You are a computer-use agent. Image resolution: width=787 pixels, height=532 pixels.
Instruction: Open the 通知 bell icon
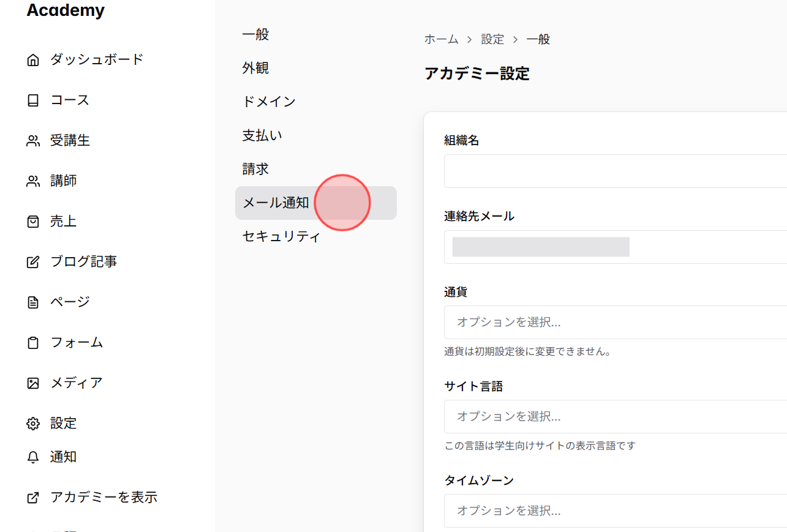pyautogui.click(x=32, y=457)
